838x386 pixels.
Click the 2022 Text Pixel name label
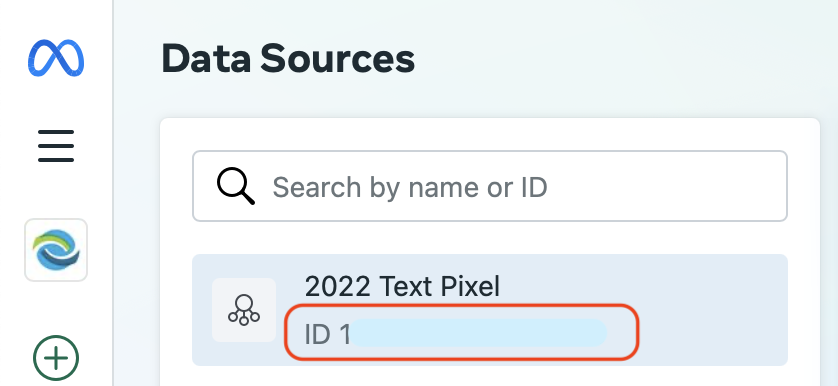(402, 287)
